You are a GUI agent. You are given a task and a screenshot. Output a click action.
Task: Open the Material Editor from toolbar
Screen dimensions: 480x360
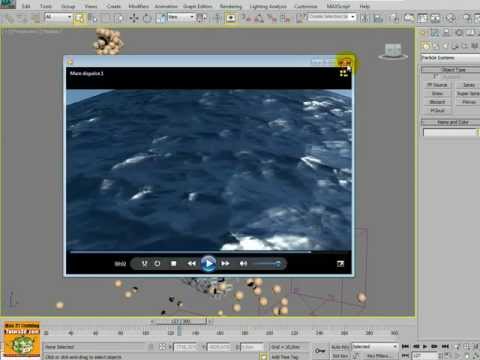coord(451,18)
